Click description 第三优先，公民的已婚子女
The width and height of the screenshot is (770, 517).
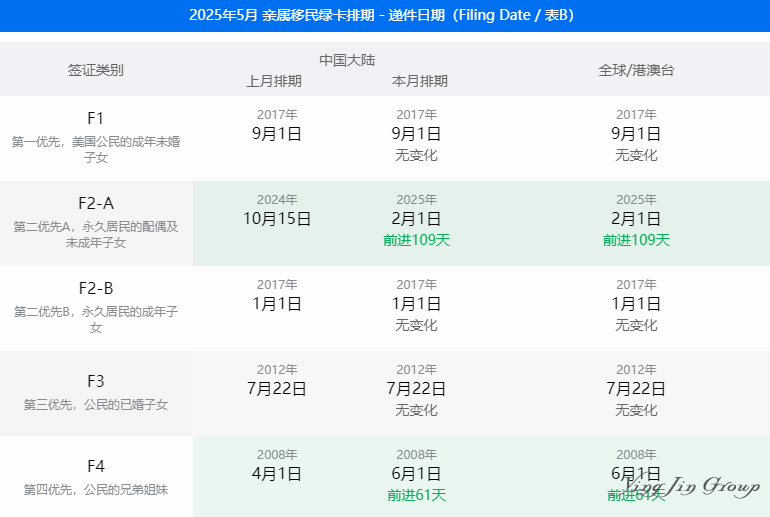tap(96, 405)
